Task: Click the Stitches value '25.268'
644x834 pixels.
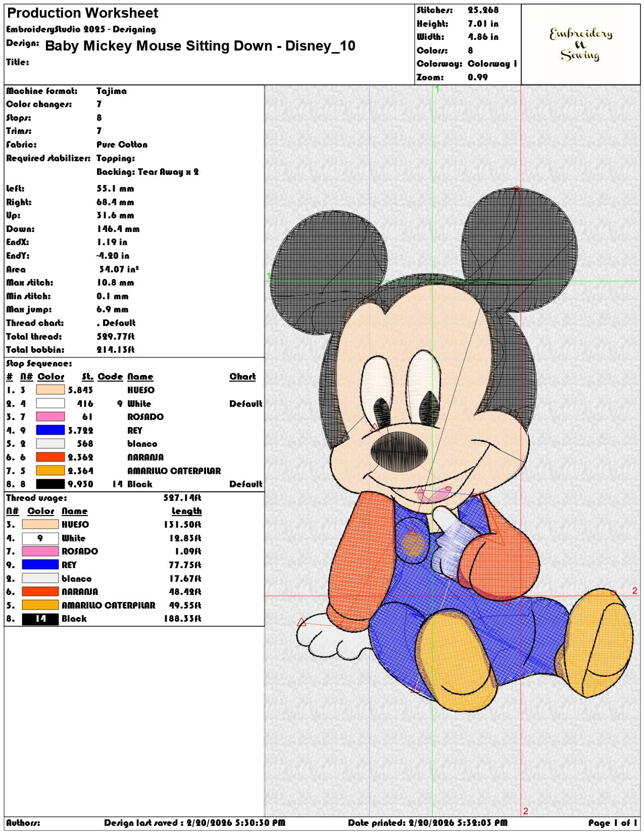Action: click(483, 10)
